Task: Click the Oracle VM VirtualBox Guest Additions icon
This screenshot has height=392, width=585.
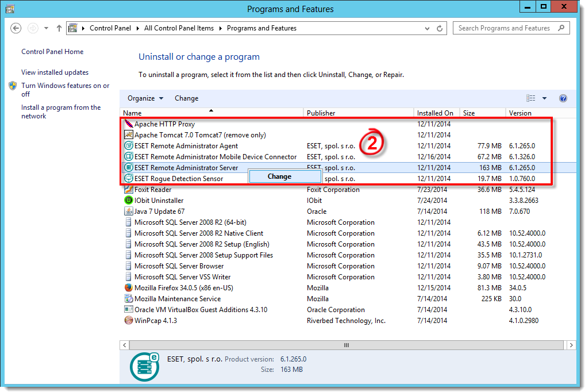Action: tap(128, 309)
